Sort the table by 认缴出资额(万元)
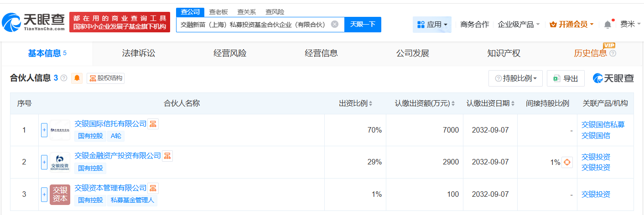The height and width of the screenshot is (215, 644). coord(453,103)
